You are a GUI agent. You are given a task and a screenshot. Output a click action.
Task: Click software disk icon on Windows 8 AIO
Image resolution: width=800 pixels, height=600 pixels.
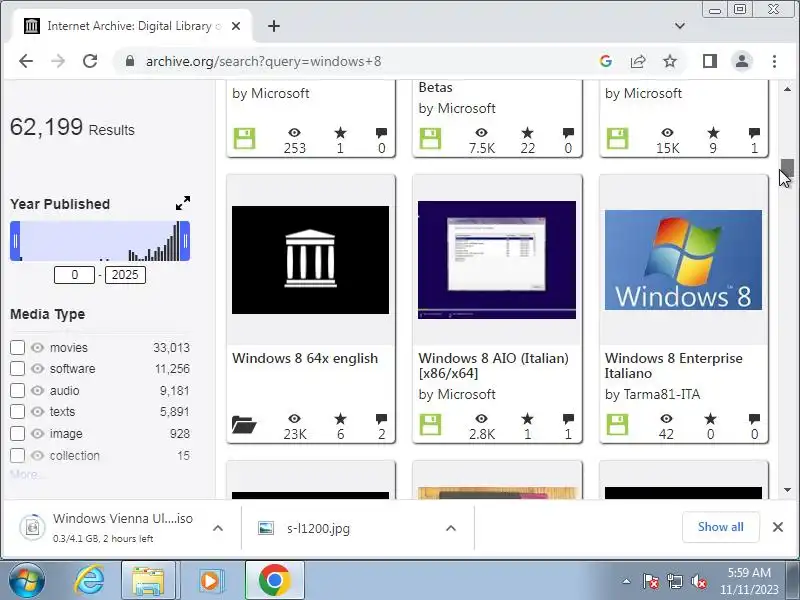tap(430, 424)
